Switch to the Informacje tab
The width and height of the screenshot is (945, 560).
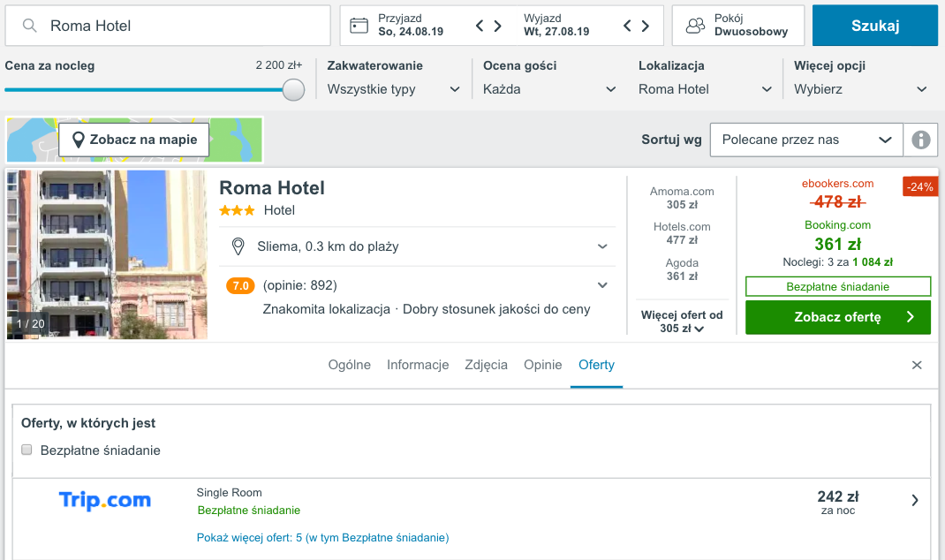point(418,365)
